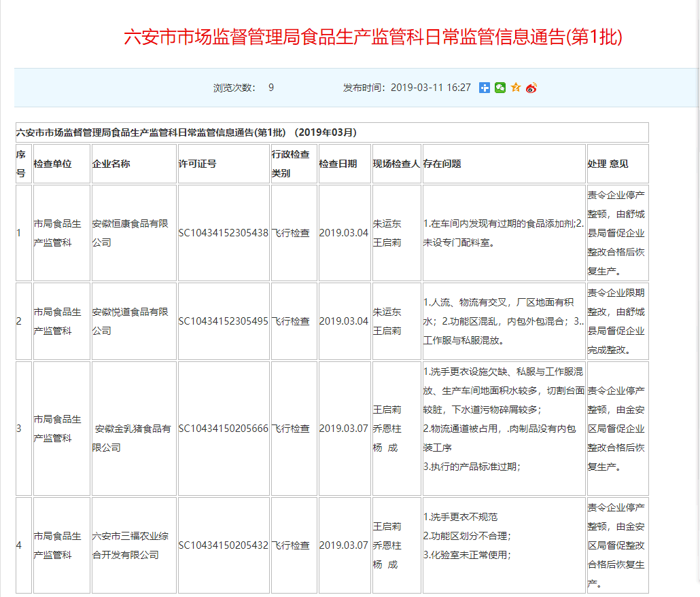Click the problem text about 洗手更衣不规范

pyautogui.click(x=467, y=536)
